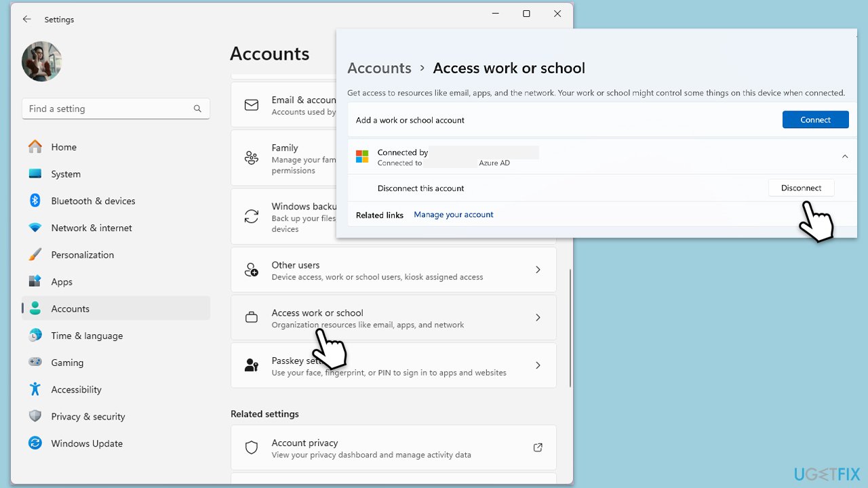Open the Manage your account link

(453, 215)
